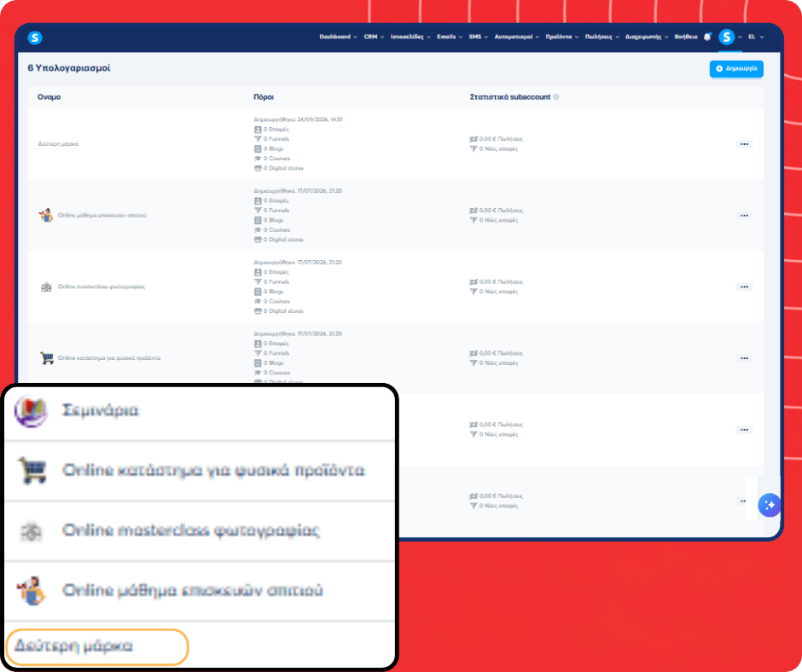Click 0 Funnels in Online masterclass row
Image resolution: width=802 pixels, height=672 pixels.
pyautogui.click(x=276, y=281)
